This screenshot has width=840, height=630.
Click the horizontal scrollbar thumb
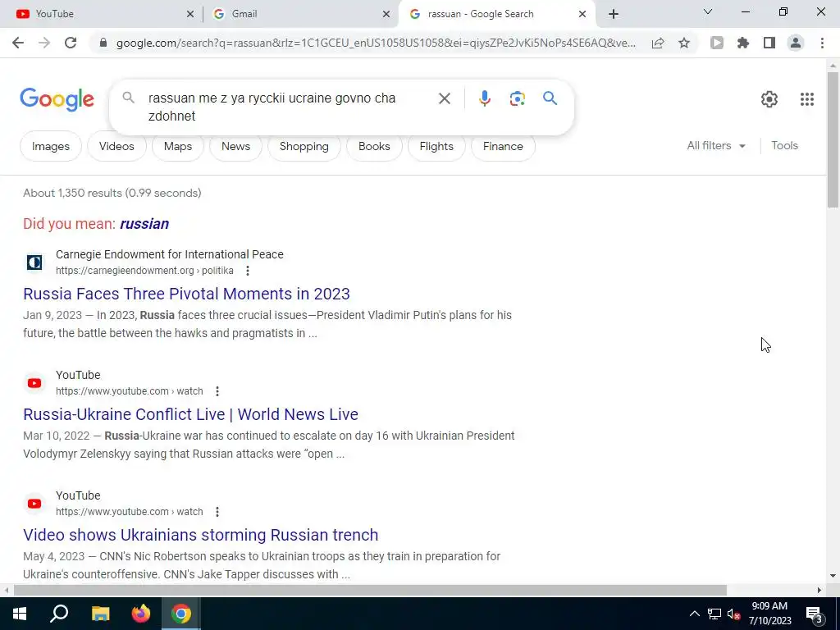(370, 591)
